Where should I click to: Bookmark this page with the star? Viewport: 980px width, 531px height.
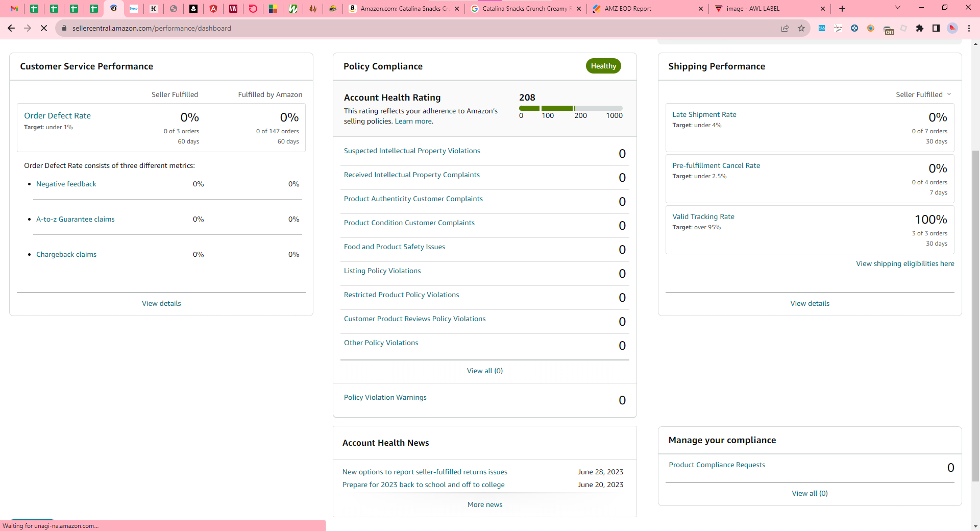[801, 28]
